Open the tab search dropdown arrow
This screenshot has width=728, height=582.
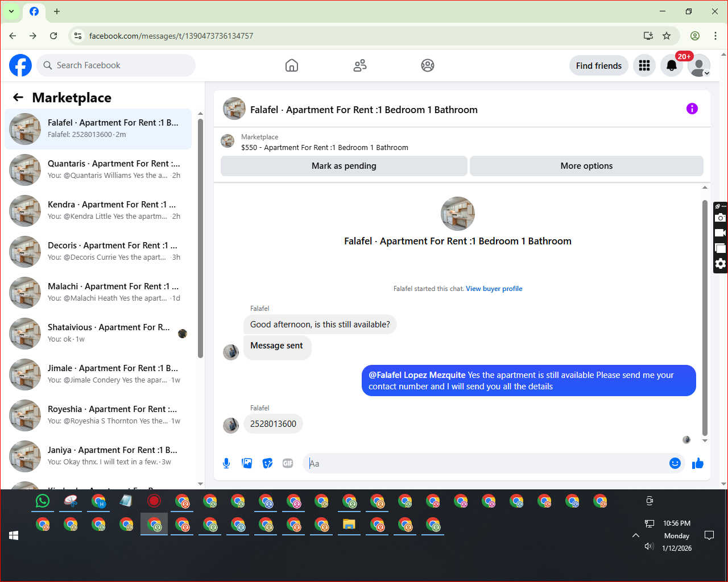[x=11, y=11]
